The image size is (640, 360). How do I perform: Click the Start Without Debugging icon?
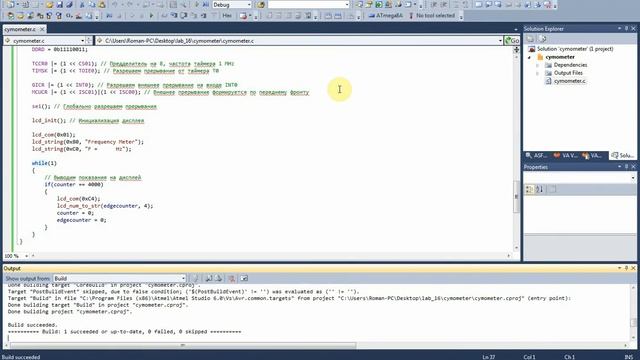click(206, 5)
